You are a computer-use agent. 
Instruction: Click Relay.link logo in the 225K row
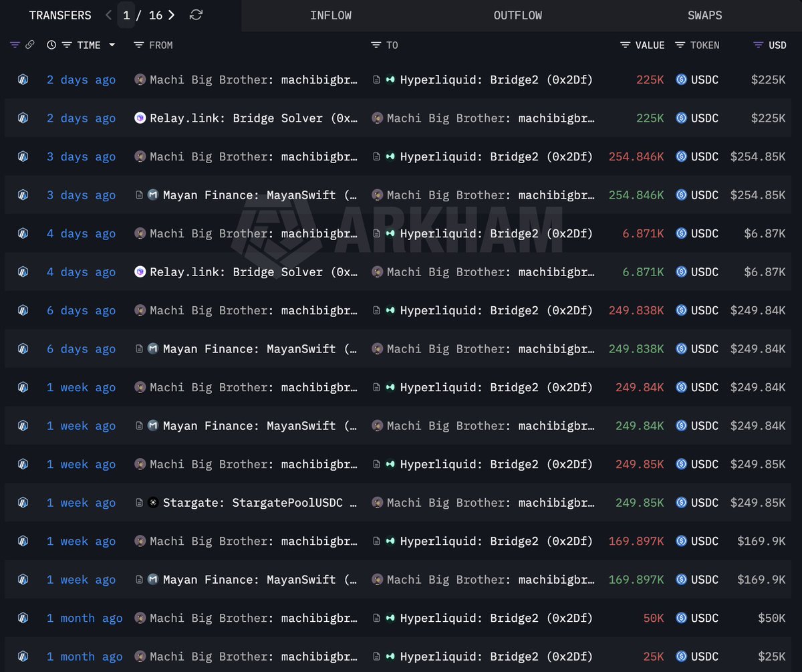(x=140, y=118)
